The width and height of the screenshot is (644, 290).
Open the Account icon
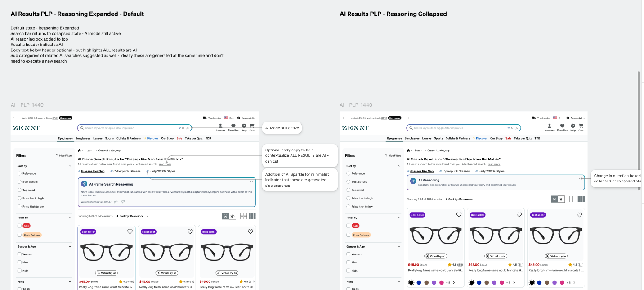click(220, 127)
